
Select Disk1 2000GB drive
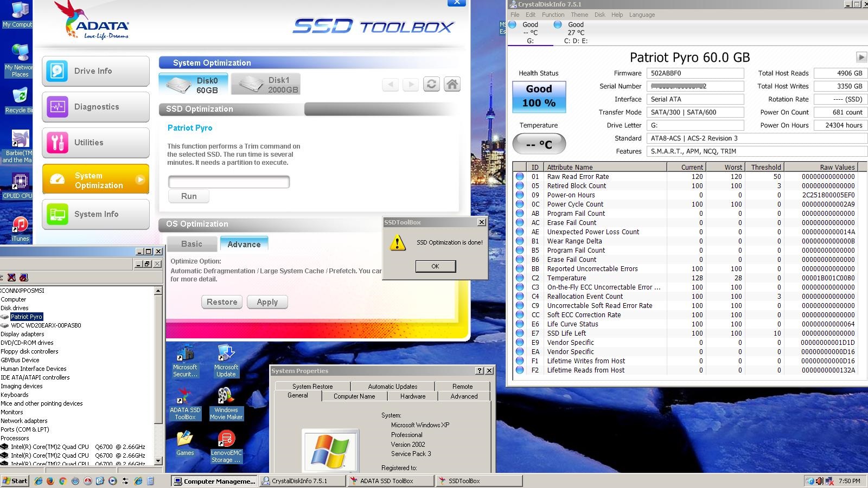click(266, 85)
